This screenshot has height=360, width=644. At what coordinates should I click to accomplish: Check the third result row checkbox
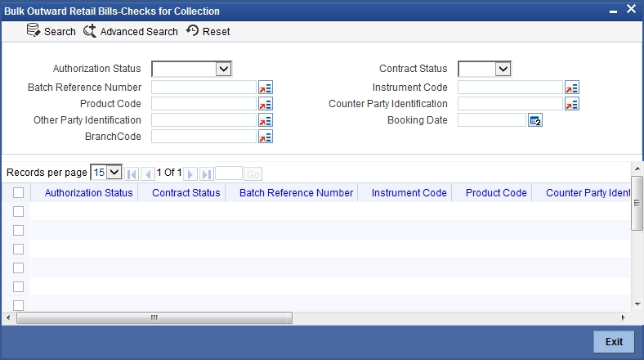[x=19, y=249]
